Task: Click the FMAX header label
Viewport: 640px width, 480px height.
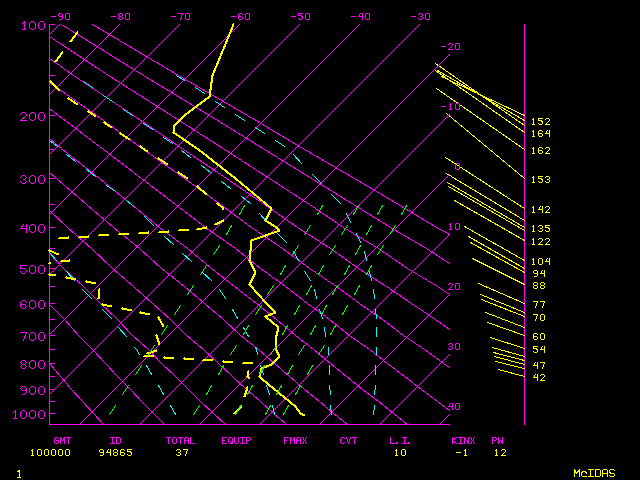Action: (294, 440)
